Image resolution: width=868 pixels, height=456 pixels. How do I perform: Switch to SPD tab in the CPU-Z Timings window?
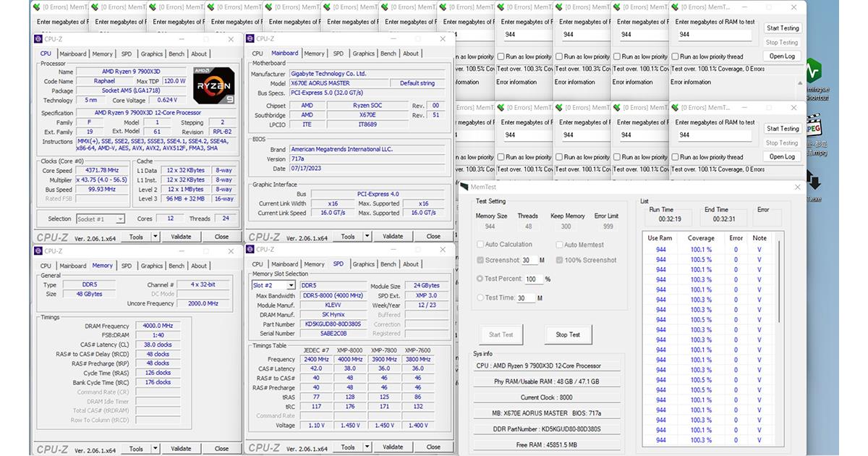[127, 266]
